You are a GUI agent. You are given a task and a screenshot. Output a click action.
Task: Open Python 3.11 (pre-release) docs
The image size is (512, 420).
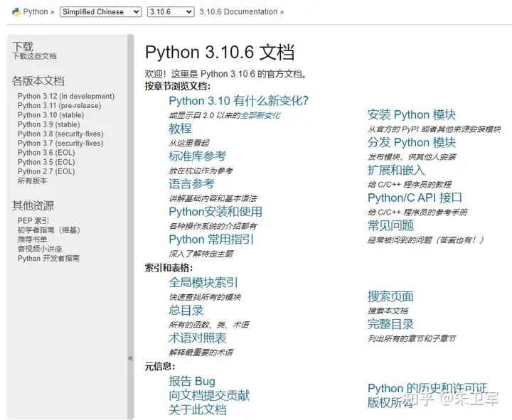60,106
